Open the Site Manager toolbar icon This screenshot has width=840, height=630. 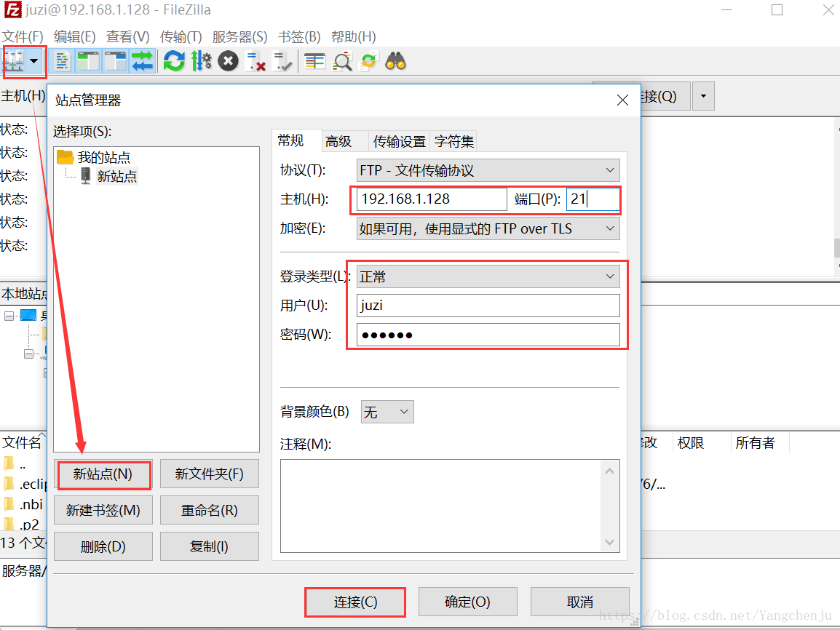pos(14,61)
